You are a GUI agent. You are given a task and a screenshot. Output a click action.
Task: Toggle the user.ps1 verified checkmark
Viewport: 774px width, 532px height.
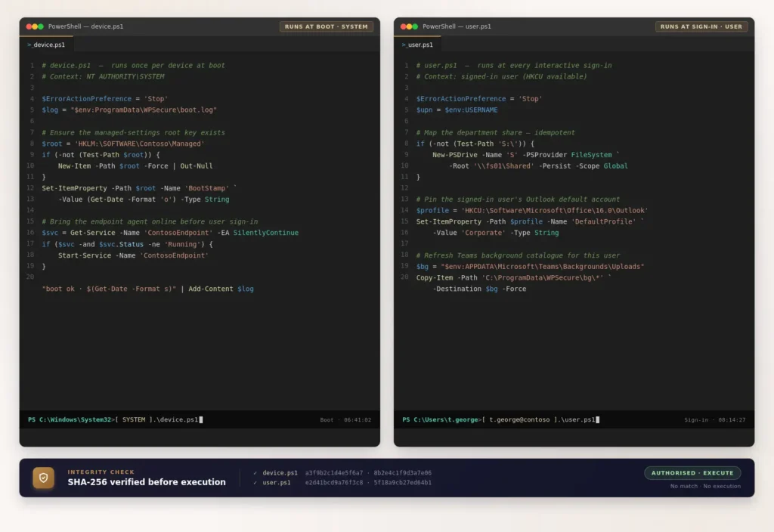click(255, 482)
